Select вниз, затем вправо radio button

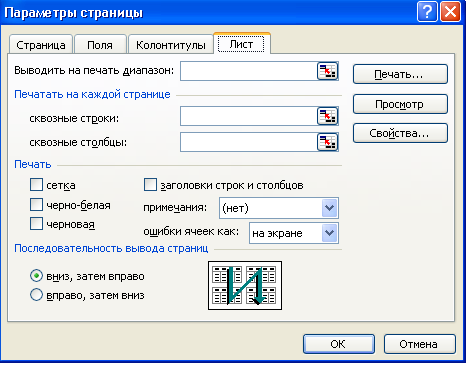(36, 276)
